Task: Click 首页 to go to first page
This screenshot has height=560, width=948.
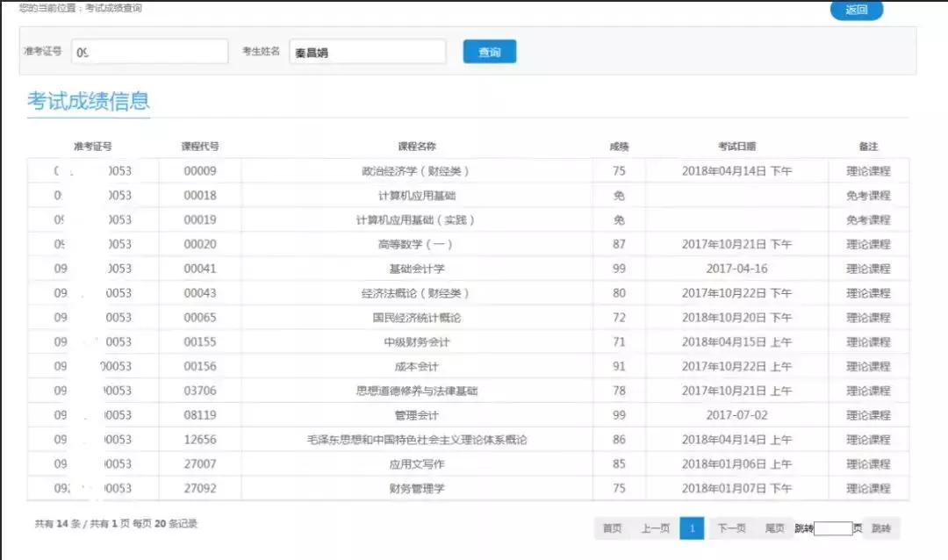Action: point(611,528)
